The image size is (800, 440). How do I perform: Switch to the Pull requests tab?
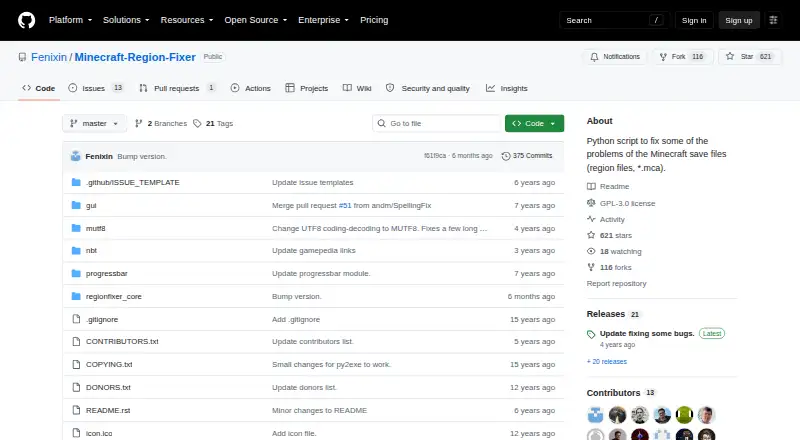pyautogui.click(x=177, y=88)
